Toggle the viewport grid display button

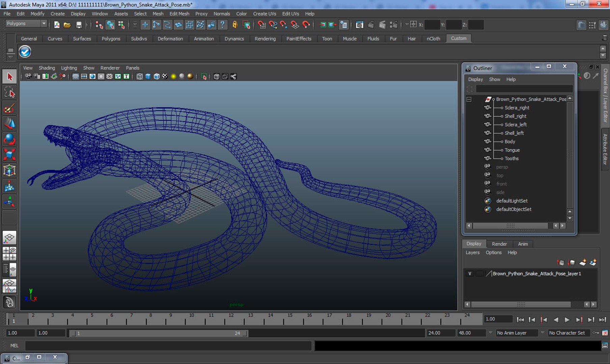click(x=76, y=77)
